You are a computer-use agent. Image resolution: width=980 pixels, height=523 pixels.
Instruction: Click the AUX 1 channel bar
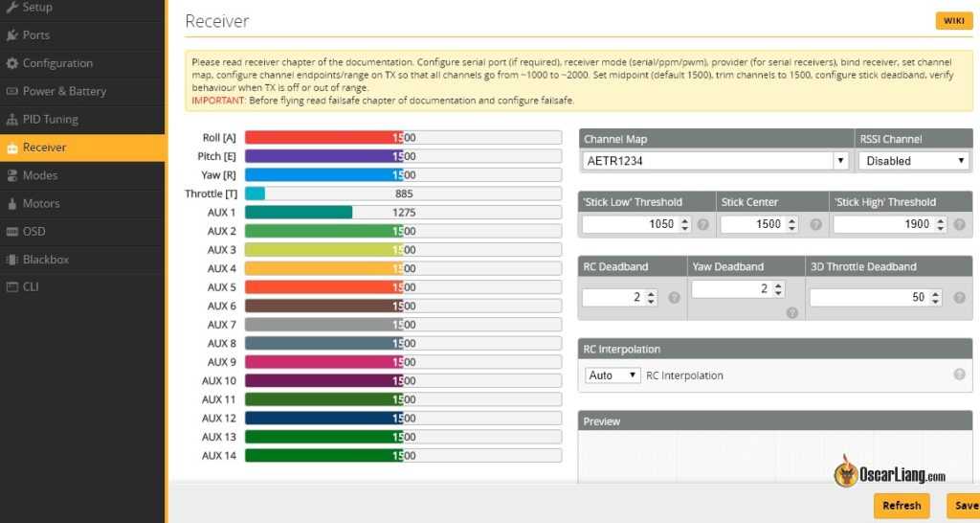tap(402, 212)
